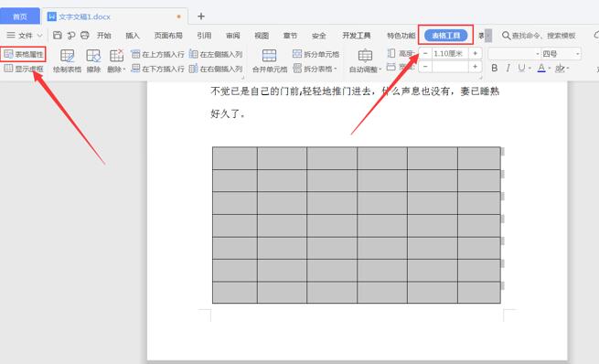Click 合并单元格 merge cells
Image resolution: width=599 pixels, height=364 pixels.
[x=270, y=61]
